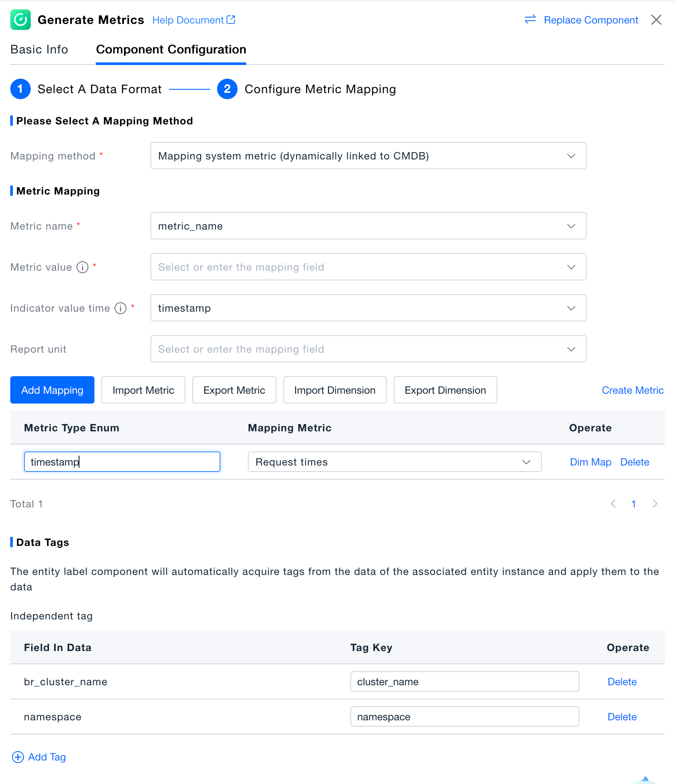This screenshot has height=784, width=676.
Task: Click the Metric value info icon
Action: [82, 267]
